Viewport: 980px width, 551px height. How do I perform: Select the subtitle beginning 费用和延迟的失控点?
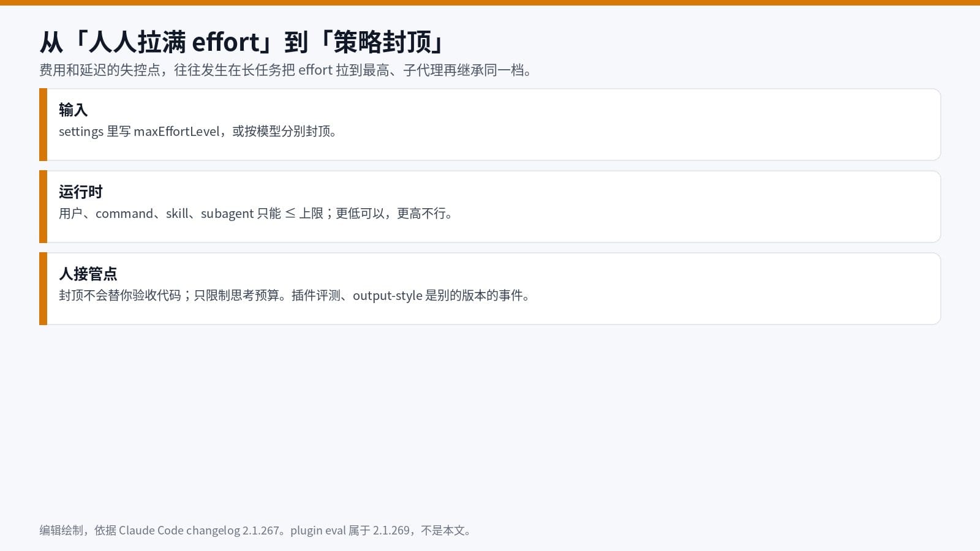[287, 70]
